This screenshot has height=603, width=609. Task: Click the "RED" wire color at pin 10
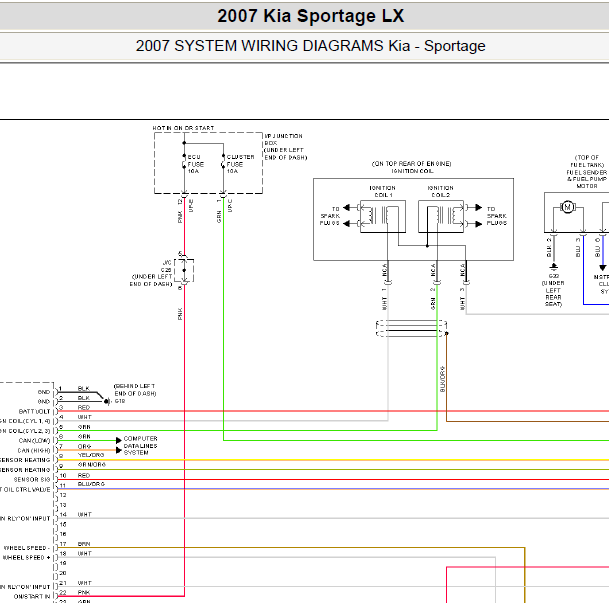click(x=84, y=475)
